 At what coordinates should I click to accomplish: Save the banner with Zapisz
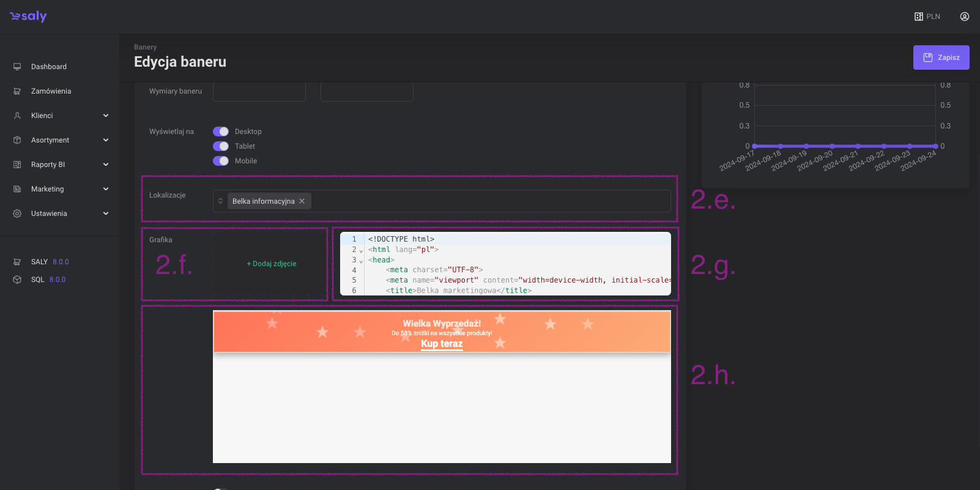[941, 58]
